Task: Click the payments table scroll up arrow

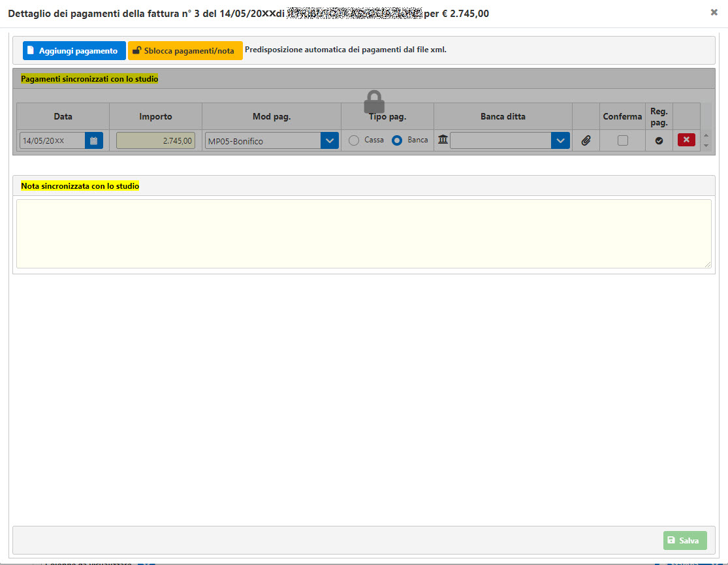Action: (x=706, y=135)
